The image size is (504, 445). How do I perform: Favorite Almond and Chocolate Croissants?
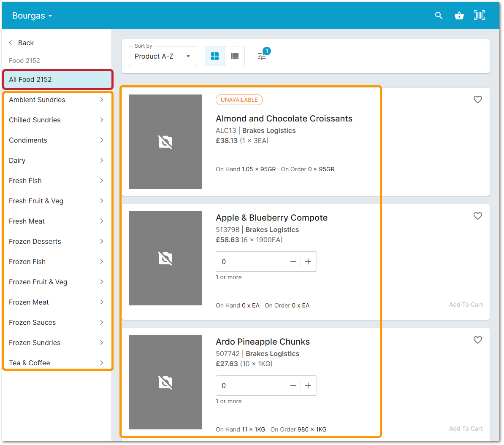click(477, 100)
